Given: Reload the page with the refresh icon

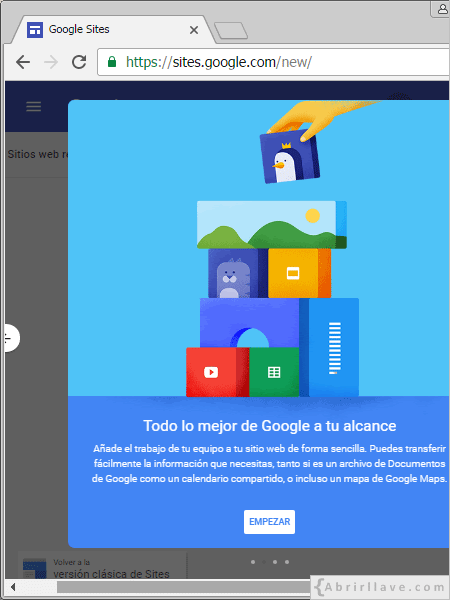Looking at the screenshot, I should click(x=79, y=62).
